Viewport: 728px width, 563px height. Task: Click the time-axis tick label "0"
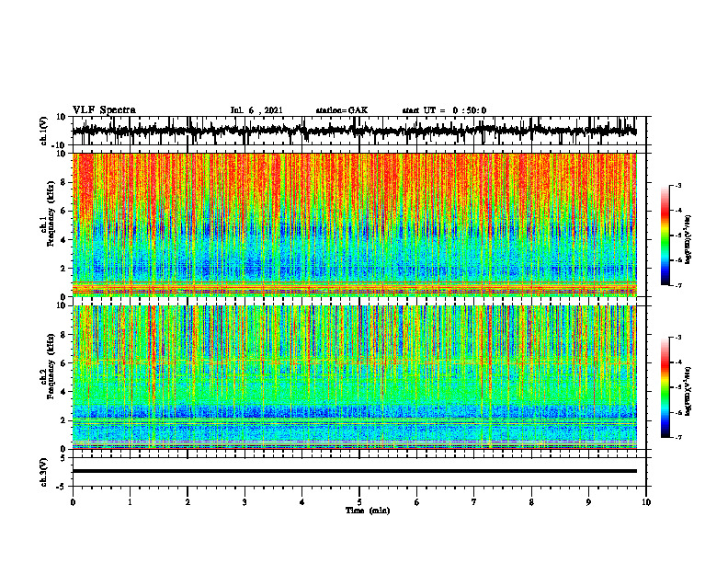coord(73,502)
